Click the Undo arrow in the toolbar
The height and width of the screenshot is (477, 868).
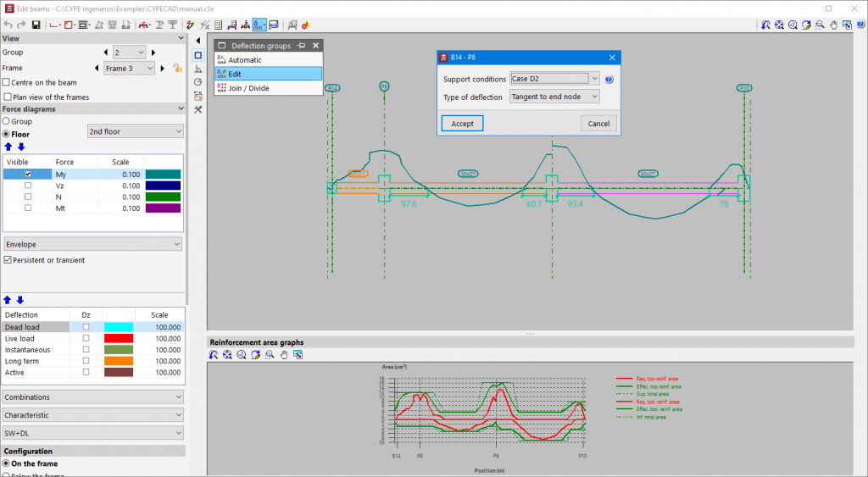(8, 25)
